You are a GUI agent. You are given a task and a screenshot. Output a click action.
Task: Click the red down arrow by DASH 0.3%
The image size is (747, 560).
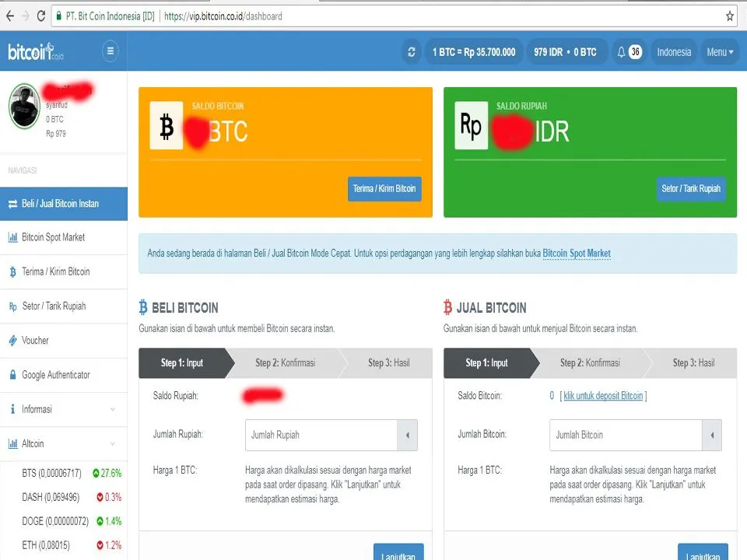[100, 497]
